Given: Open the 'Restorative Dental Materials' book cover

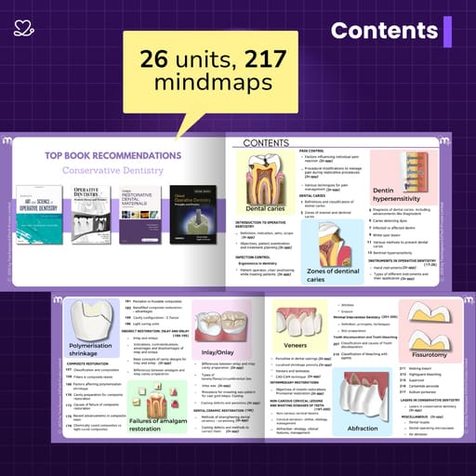Looking at the screenshot, I should (140, 215).
